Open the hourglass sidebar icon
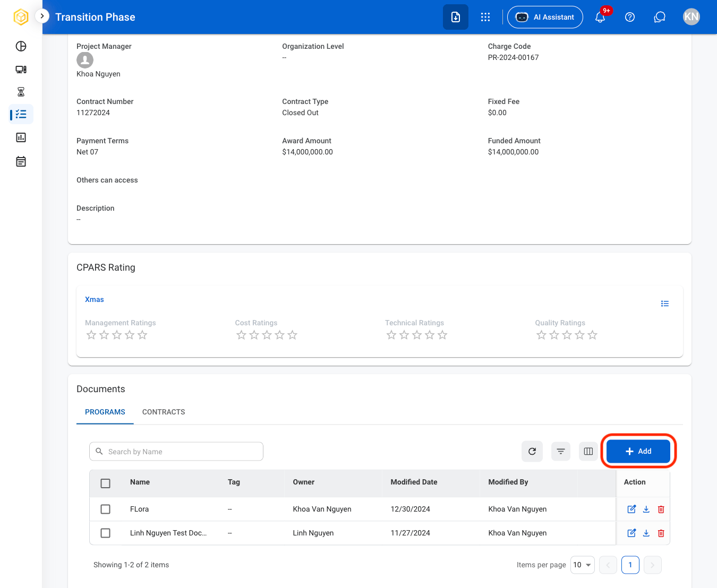The width and height of the screenshot is (717, 588). (x=21, y=92)
